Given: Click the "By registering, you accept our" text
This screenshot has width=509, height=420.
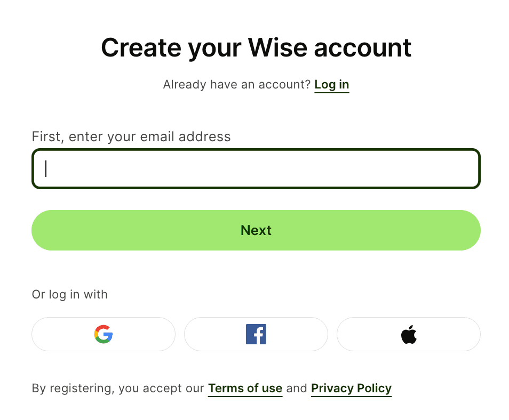Looking at the screenshot, I should click(x=118, y=389).
